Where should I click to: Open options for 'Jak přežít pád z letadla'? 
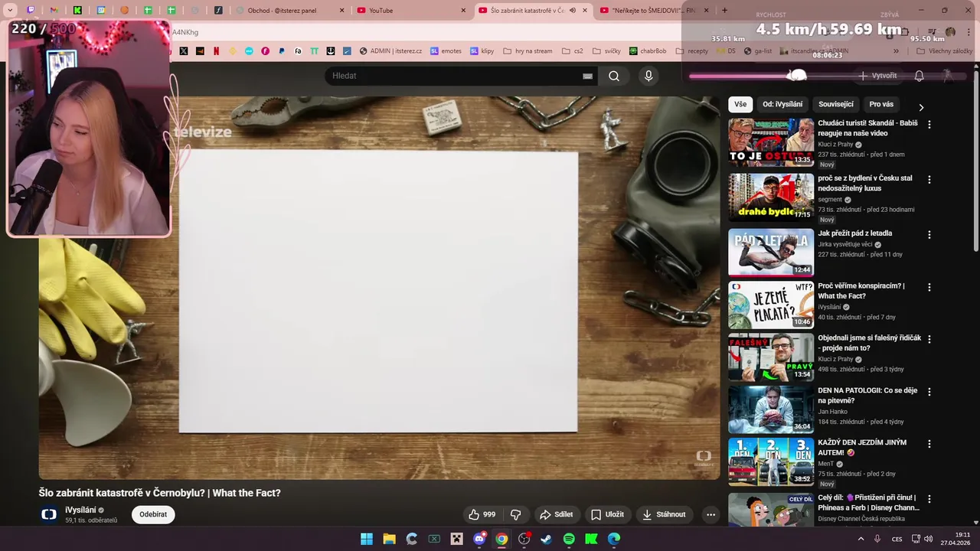point(929,235)
